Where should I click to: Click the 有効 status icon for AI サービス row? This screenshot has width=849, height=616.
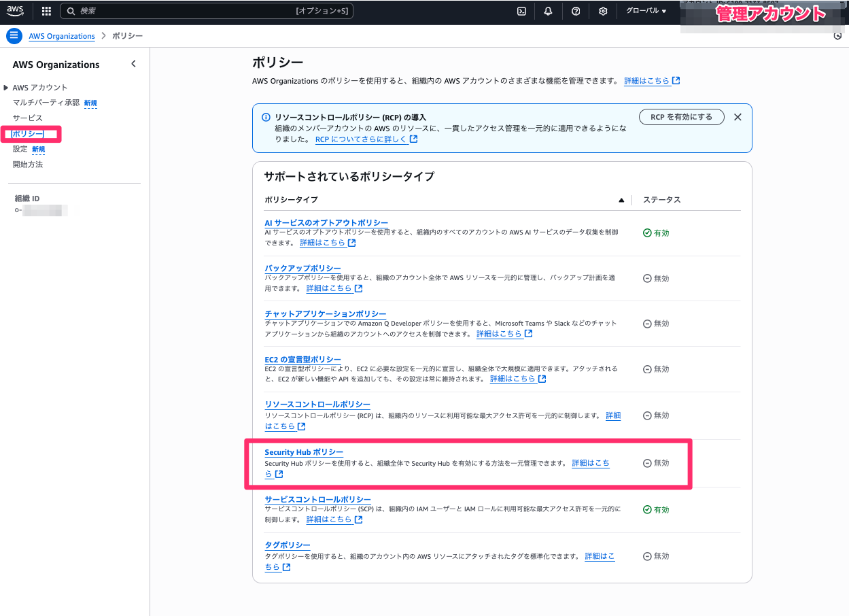tap(647, 233)
